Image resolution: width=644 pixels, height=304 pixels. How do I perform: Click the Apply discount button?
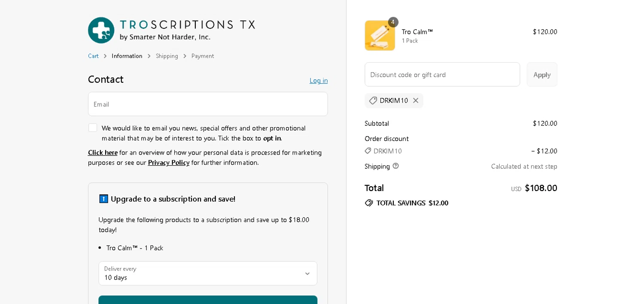(542, 74)
